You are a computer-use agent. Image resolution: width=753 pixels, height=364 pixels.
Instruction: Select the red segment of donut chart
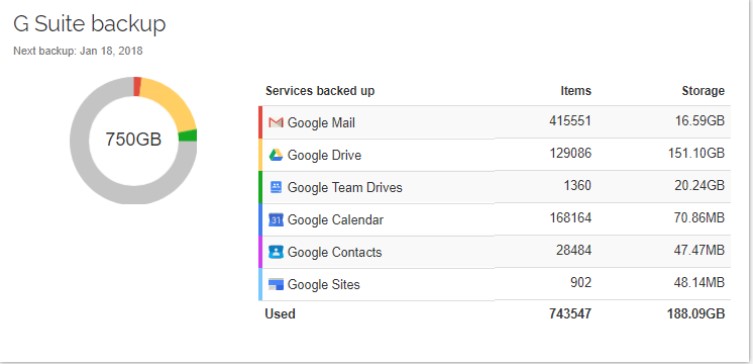click(137, 86)
